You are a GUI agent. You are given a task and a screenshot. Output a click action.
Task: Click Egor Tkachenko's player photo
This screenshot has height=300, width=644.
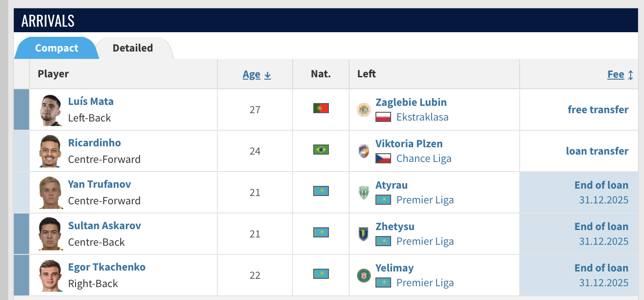point(50,275)
